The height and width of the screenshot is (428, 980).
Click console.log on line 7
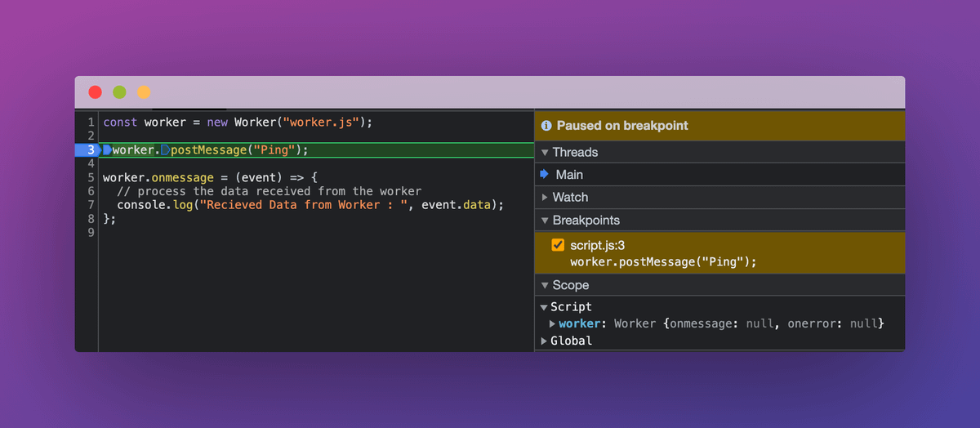click(154, 205)
